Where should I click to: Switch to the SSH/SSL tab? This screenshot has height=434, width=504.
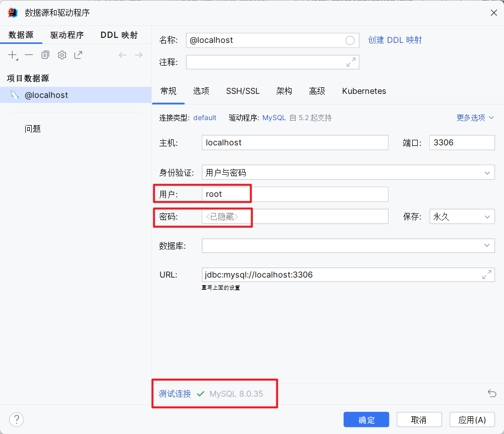click(243, 91)
